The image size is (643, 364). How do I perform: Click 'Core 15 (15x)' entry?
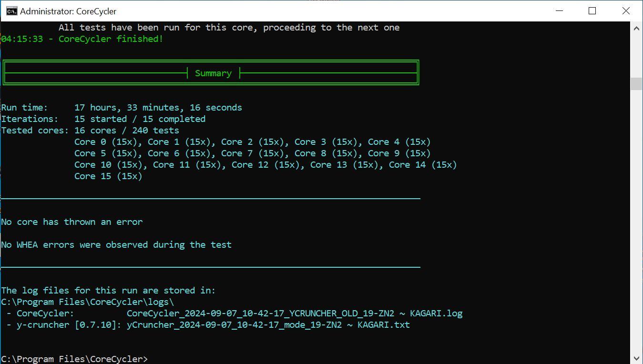[x=108, y=176]
